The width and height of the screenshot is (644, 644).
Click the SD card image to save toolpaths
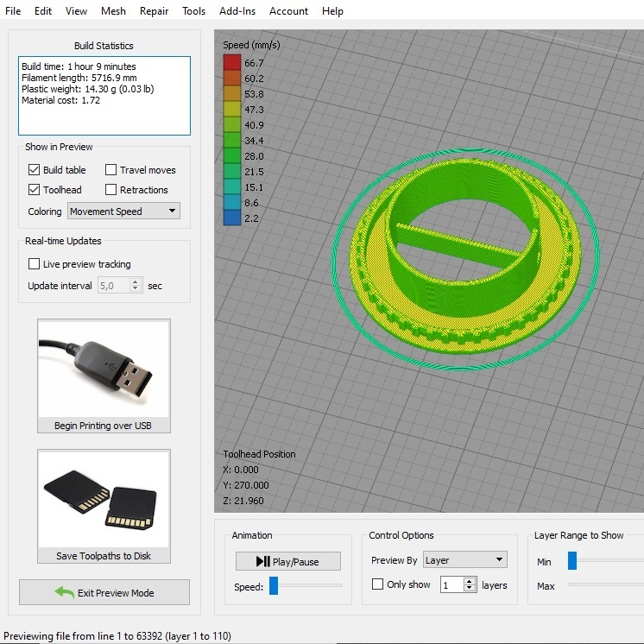pos(104,499)
